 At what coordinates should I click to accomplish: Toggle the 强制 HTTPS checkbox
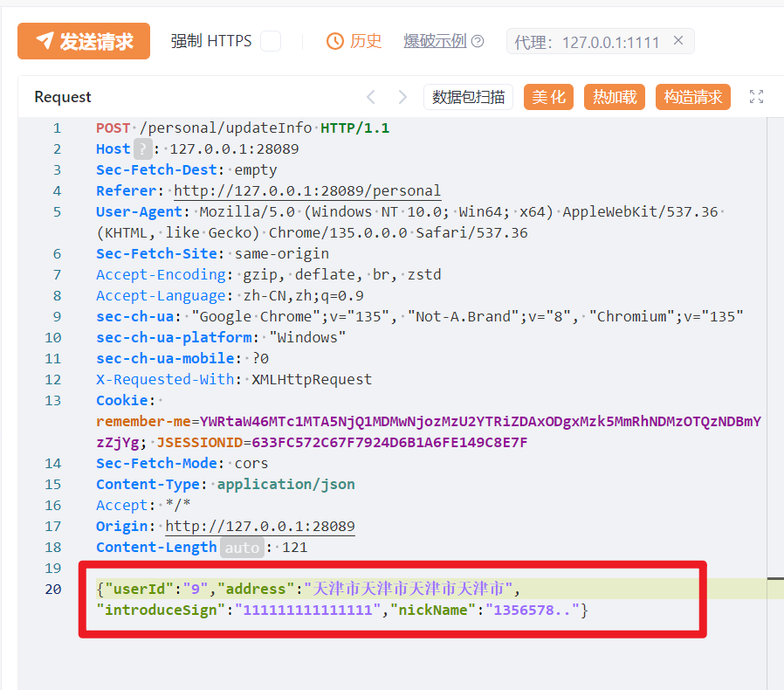271,41
